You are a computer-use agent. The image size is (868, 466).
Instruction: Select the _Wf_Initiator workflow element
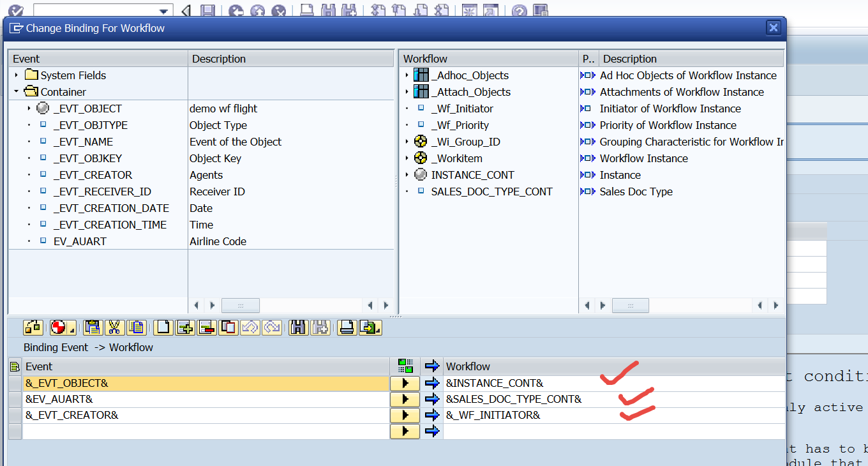(462, 108)
